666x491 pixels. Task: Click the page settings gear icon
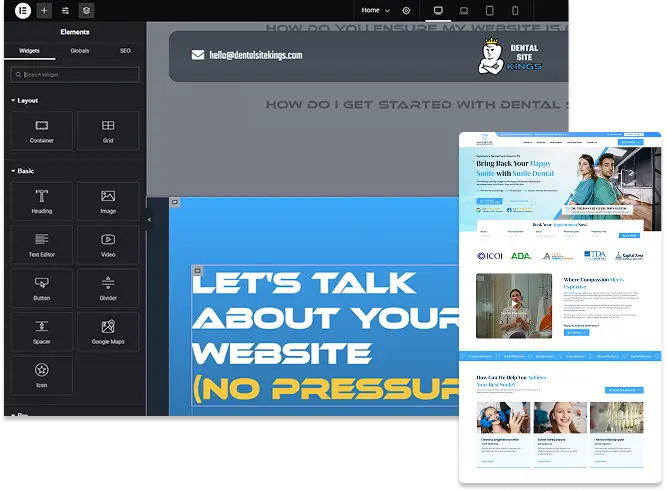pos(406,11)
